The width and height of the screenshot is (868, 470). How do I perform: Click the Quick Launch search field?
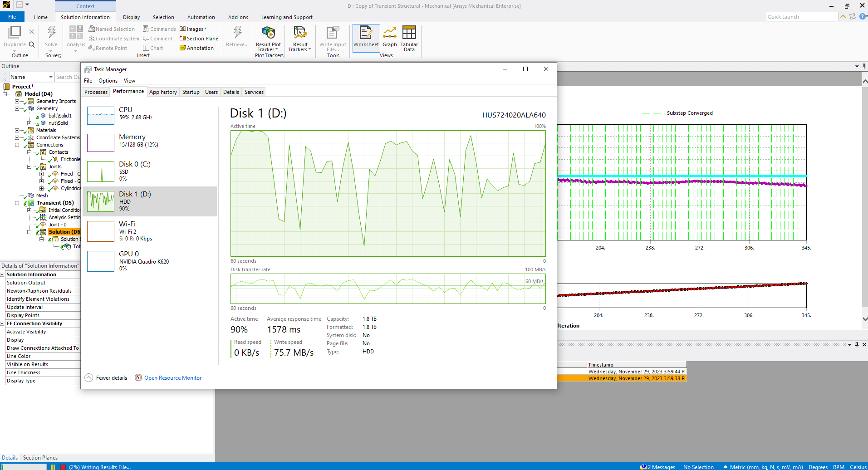(801, 17)
